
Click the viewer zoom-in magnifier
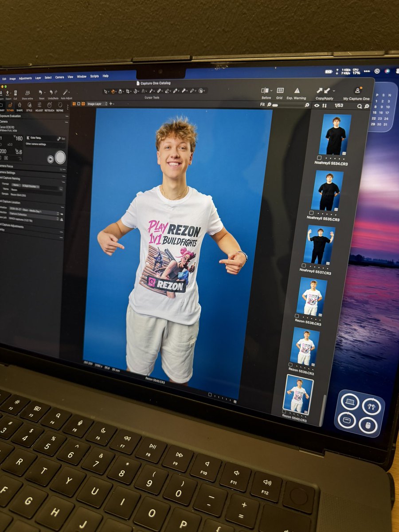pyautogui.click(x=307, y=105)
